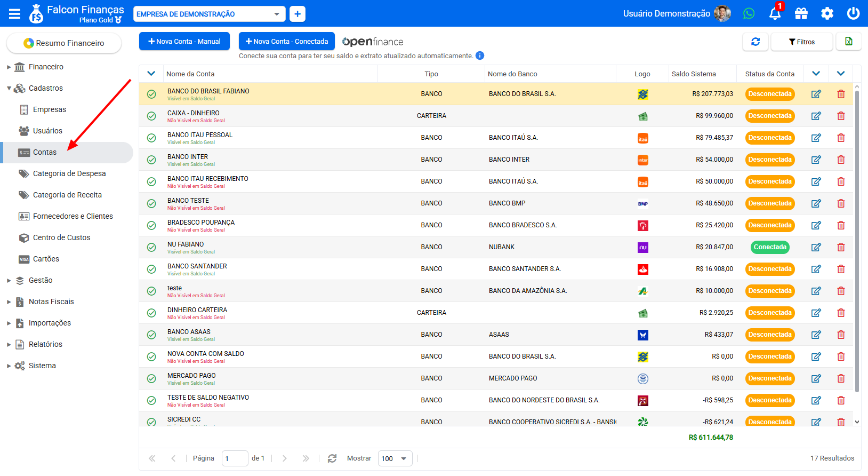The height and width of the screenshot is (476, 868).
Task: Click the info icon beside connection hint
Action: click(480, 55)
